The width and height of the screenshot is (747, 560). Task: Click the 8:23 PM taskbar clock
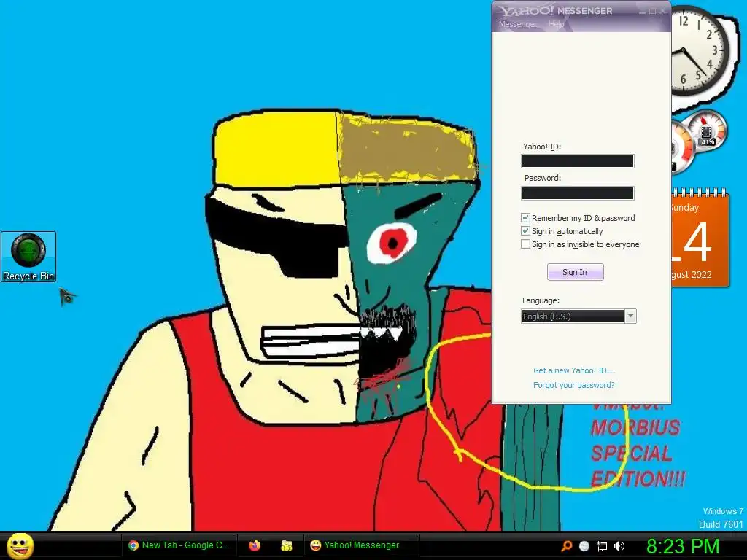pyautogui.click(x=683, y=546)
